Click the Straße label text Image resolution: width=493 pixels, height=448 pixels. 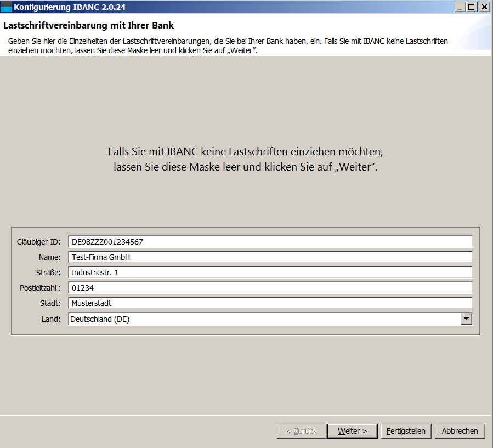(48, 273)
